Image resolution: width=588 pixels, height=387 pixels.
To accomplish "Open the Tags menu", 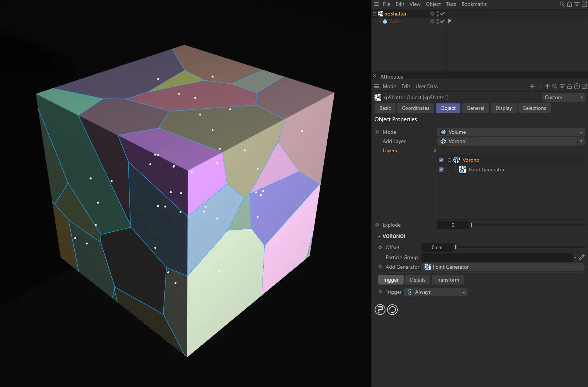I will (x=451, y=4).
